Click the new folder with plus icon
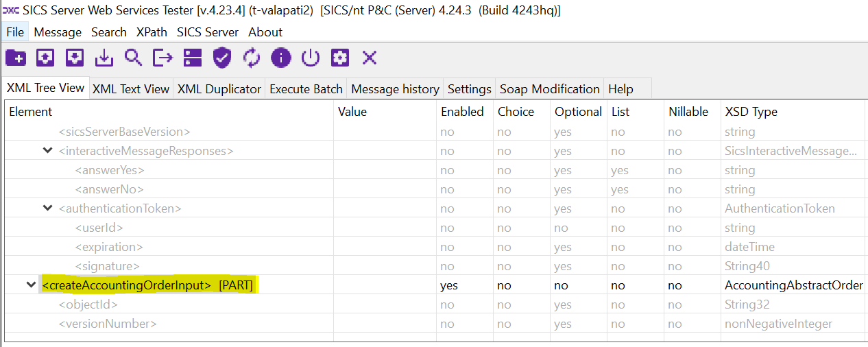The image size is (868, 347). [x=15, y=58]
